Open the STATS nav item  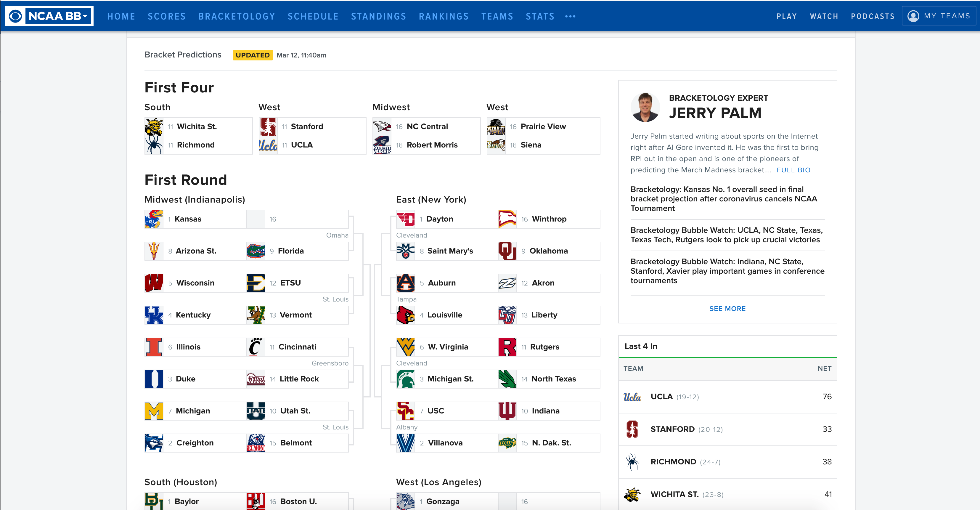coord(540,16)
